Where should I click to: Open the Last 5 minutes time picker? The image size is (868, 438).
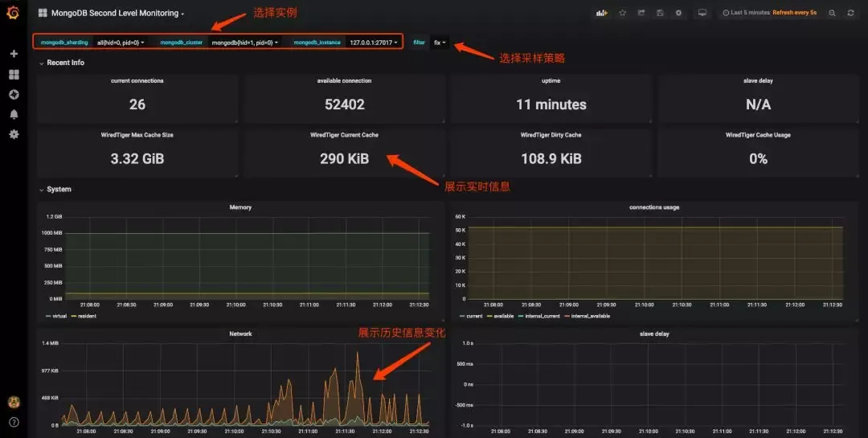[746, 13]
